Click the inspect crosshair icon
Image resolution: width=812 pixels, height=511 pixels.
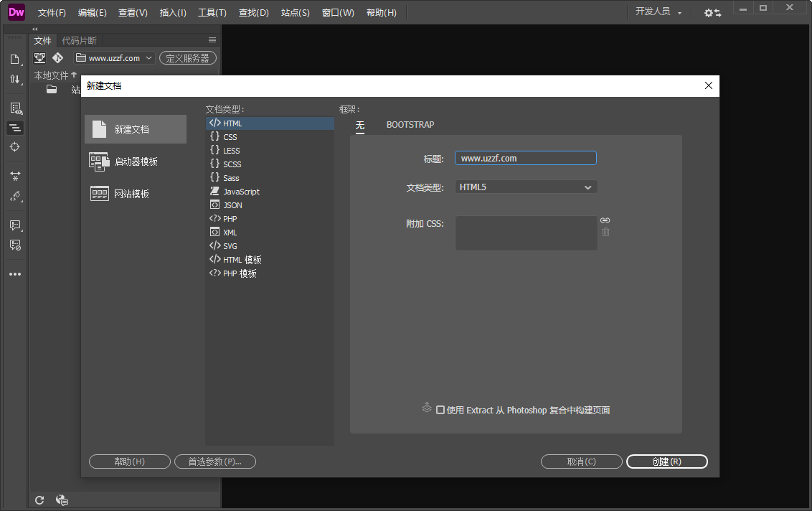[14, 147]
